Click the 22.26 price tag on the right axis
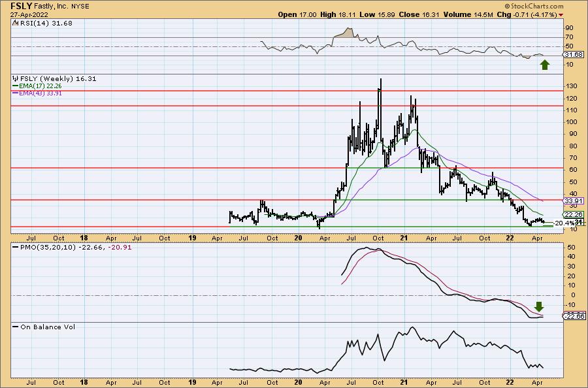This screenshot has width=588, height=388. point(574,214)
